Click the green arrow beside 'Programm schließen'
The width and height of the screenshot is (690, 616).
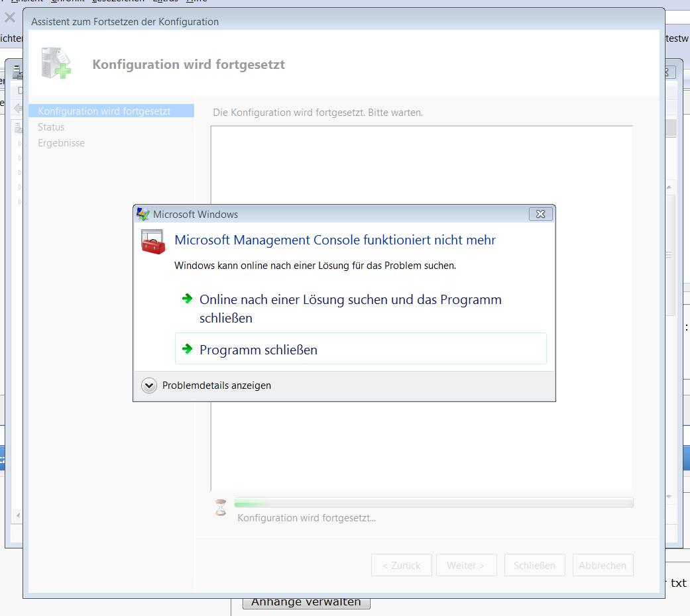coord(188,348)
